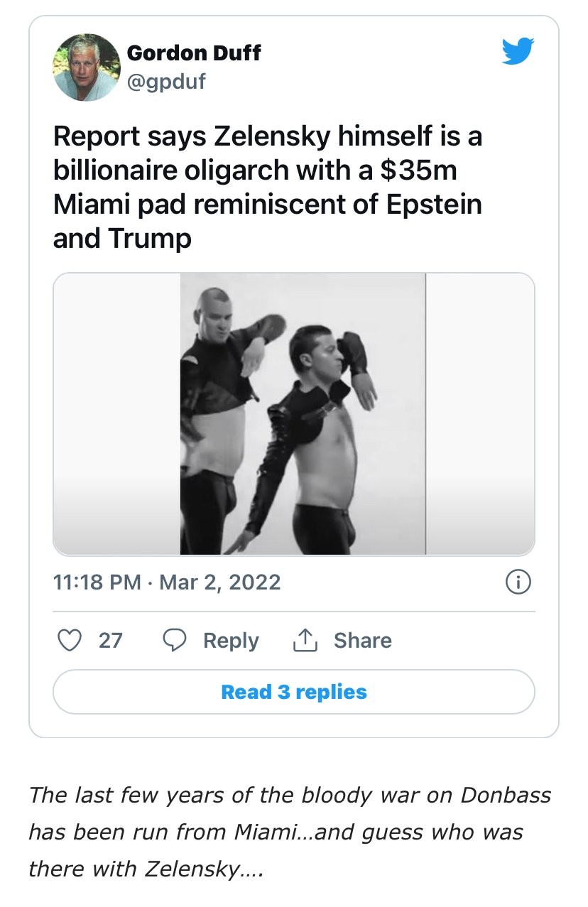588x907 pixels.
Task: Open the Gordon Duff display name
Action: click(x=193, y=52)
